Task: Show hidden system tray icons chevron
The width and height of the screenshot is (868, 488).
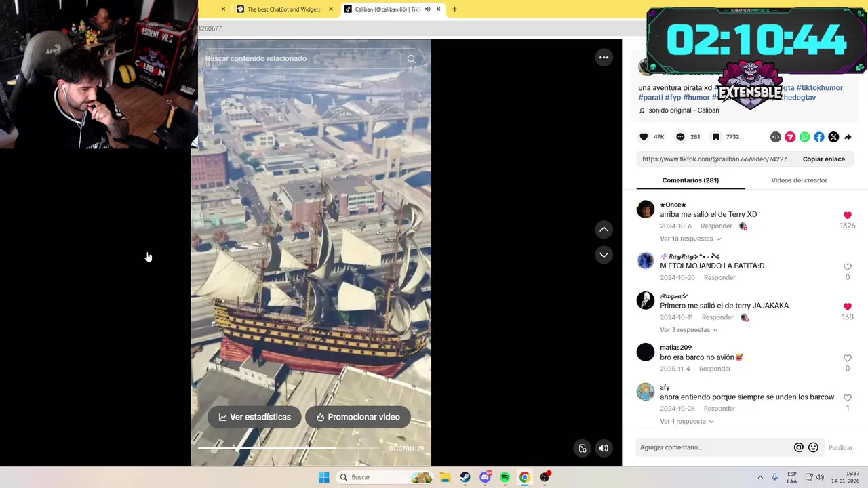Action: [760, 477]
